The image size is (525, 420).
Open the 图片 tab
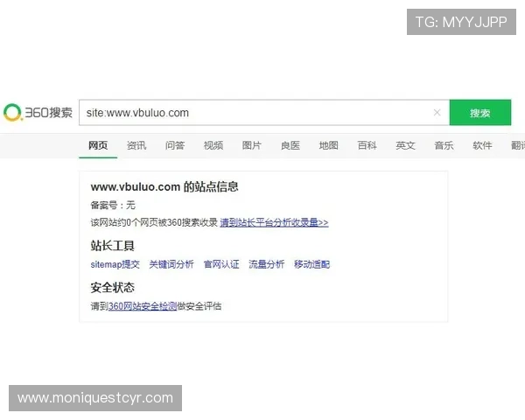pos(252,145)
